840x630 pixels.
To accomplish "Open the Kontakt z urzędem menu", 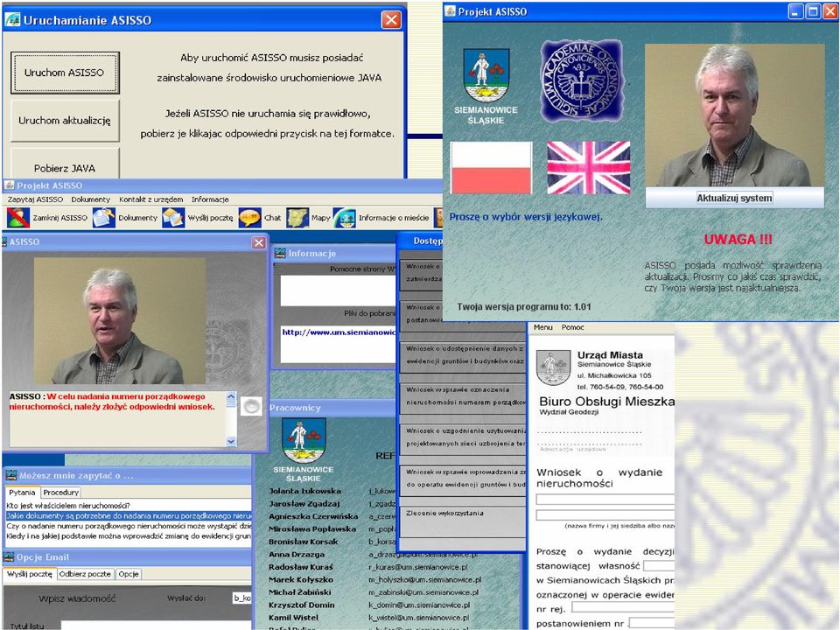I will (151, 199).
